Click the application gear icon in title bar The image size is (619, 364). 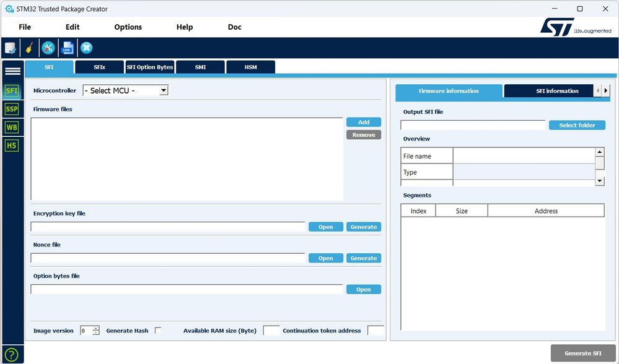click(9, 9)
